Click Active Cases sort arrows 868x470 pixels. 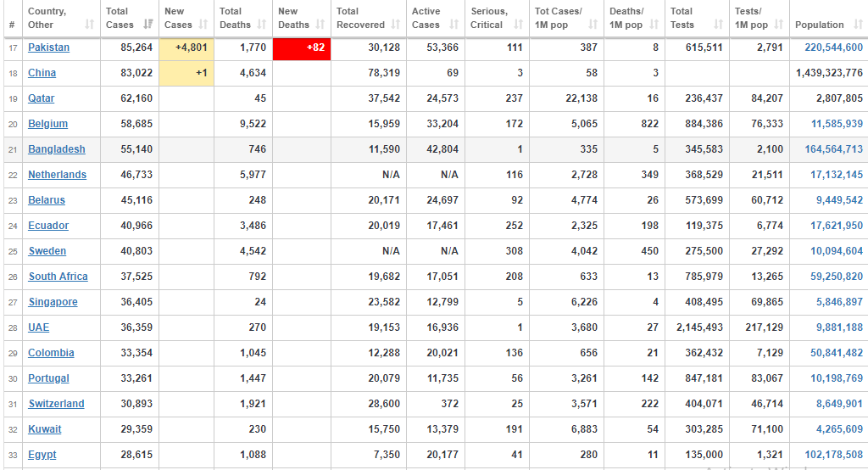click(454, 25)
